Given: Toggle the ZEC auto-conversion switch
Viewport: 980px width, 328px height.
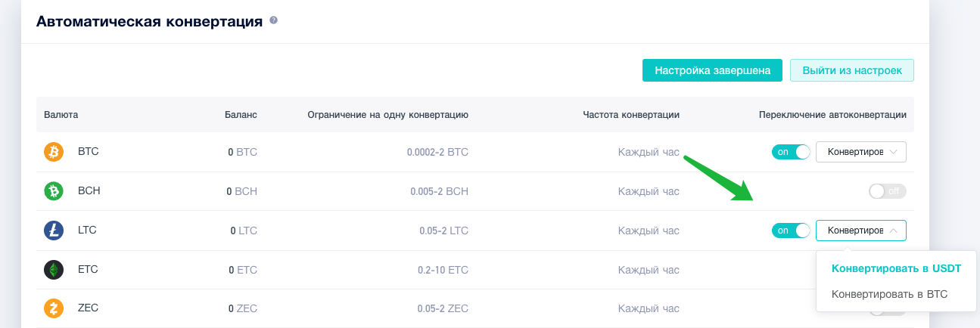Looking at the screenshot, I should click(x=887, y=311).
